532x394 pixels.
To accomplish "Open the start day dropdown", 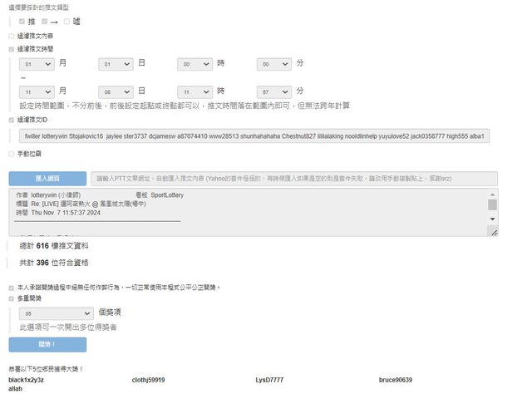I will tap(116, 63).
